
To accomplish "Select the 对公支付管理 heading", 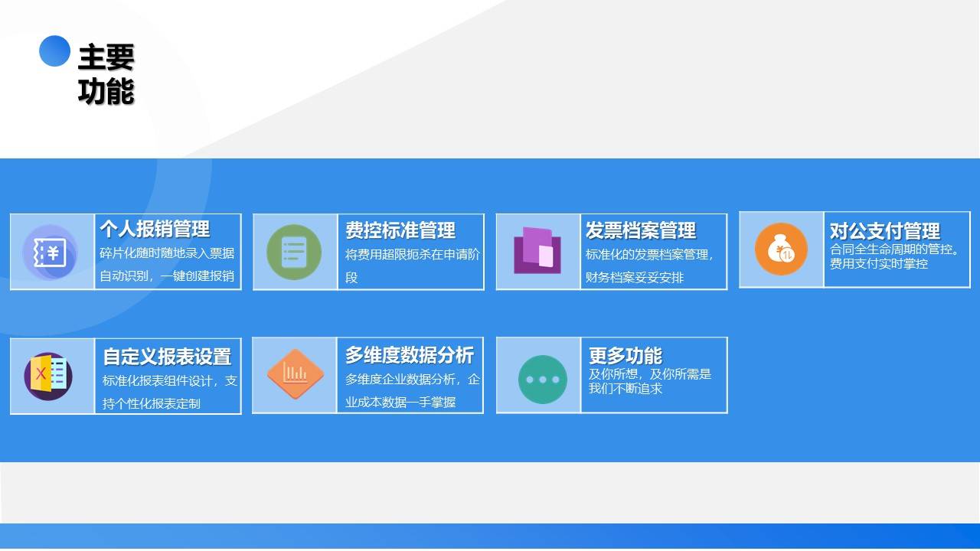I will (x=885, y=231).
